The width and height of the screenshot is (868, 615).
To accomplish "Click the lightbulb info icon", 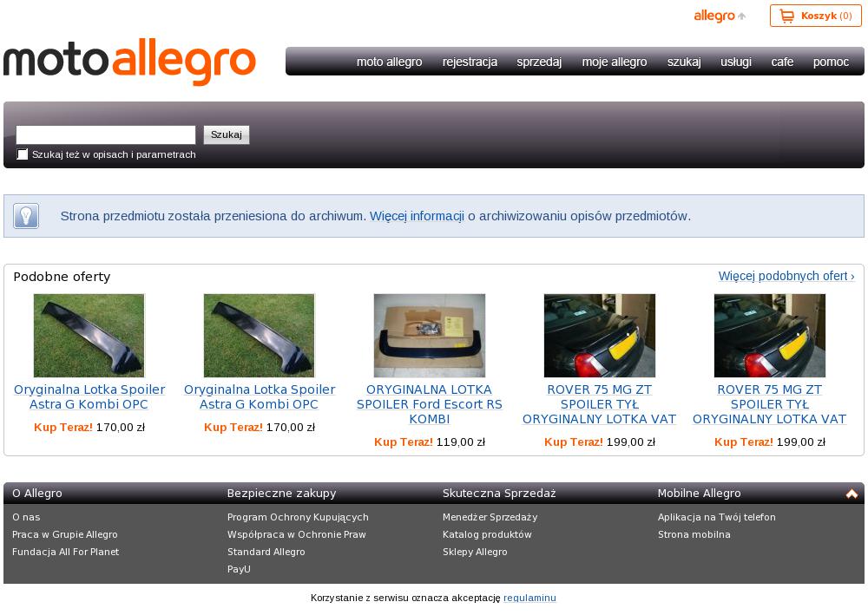I will pyautogui.click(x=26, y=216).
